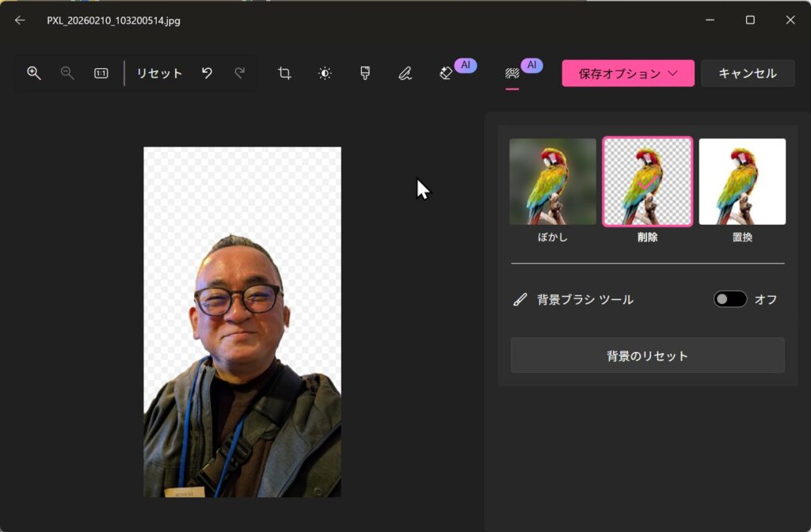
Task: Choose the 削除 remove background thumbnail
Action: (x=647, y=182)
